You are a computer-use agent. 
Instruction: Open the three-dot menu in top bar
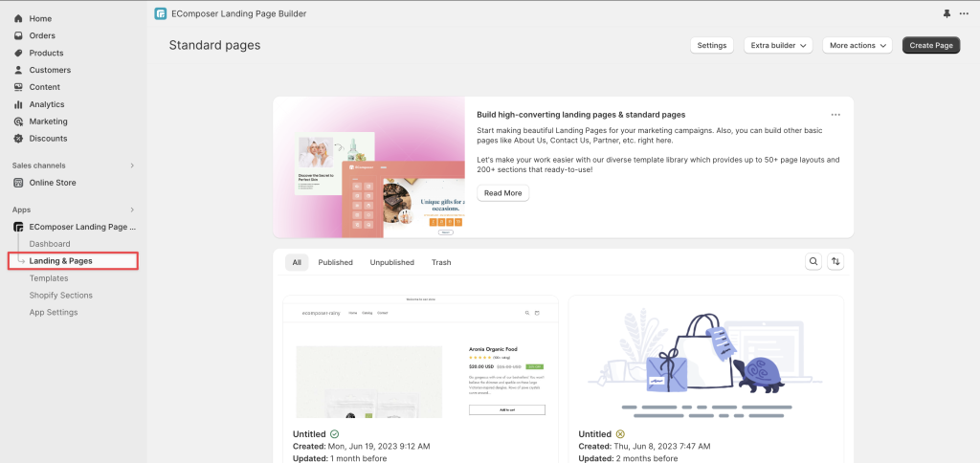click(x=964, y=13)
